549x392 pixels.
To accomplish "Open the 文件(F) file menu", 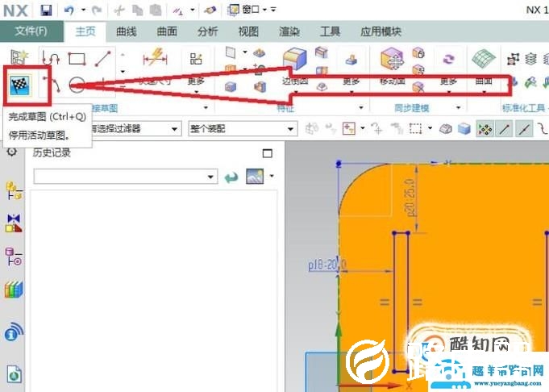I will click(31, 31).
